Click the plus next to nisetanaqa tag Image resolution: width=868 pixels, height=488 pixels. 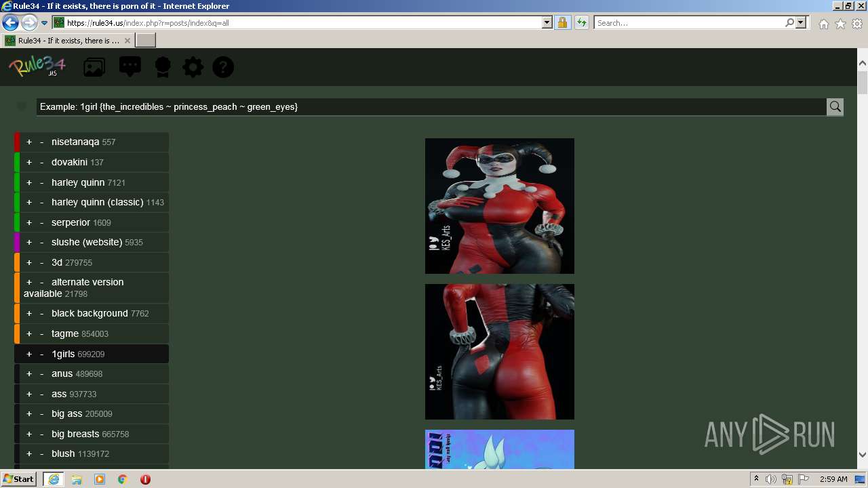click(x=29, y=142)
